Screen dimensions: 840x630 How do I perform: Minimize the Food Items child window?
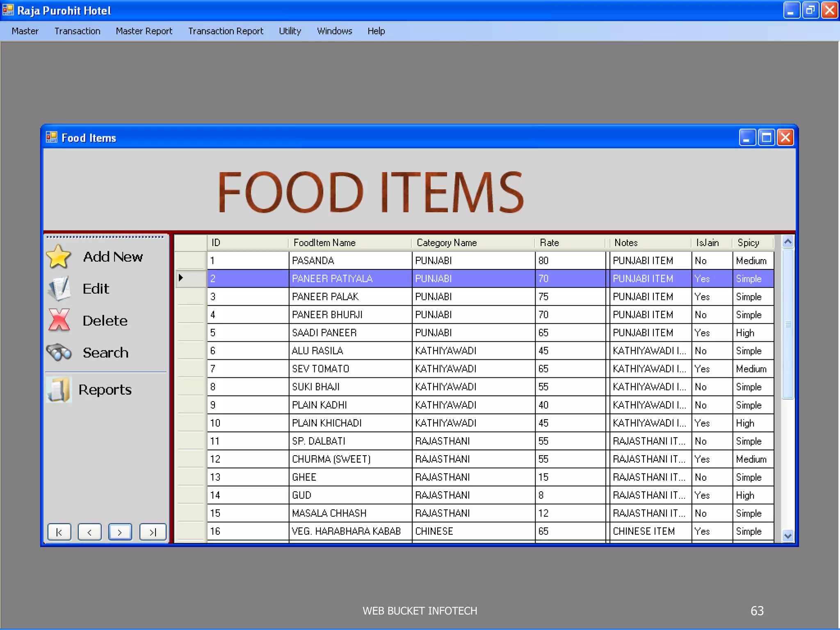[x=747, y=137]
